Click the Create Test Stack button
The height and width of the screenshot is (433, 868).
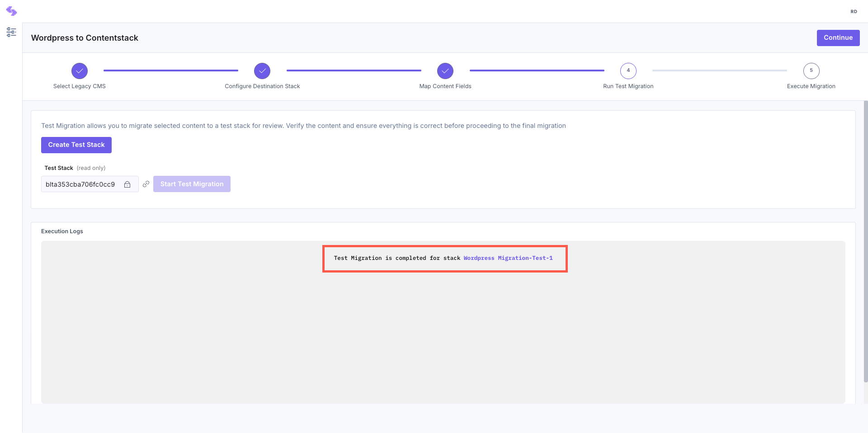click(x=76, y=145)
